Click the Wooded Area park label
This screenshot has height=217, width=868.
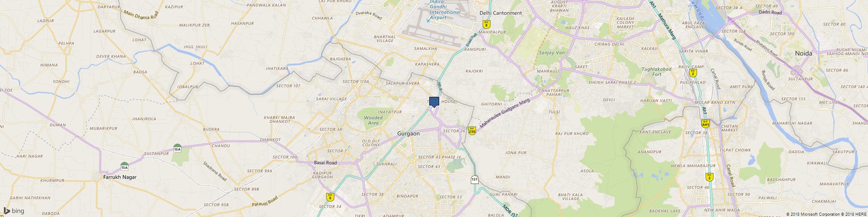pos(373,120)
